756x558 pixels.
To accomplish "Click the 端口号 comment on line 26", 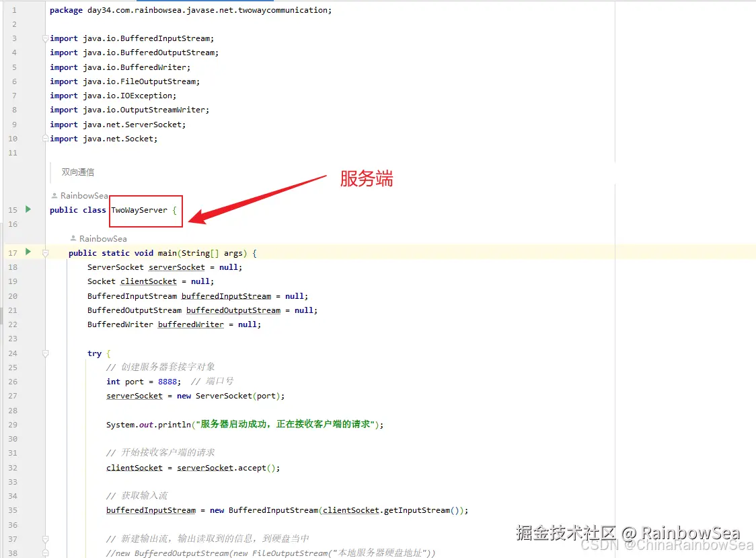I will (x=212, y=382).
